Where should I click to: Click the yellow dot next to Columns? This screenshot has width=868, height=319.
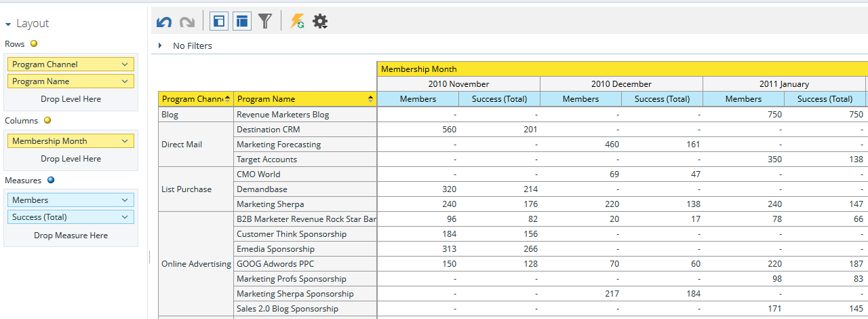point(47,121)
